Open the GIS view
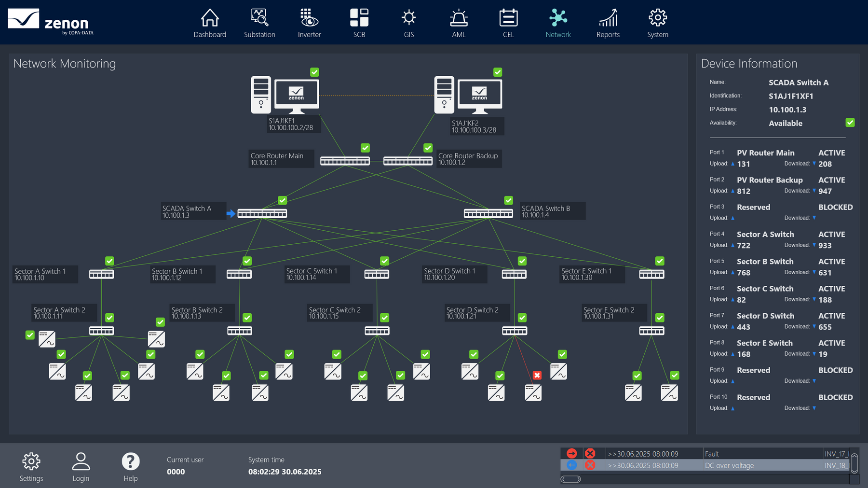Viewport: 868px width, 488px height. (409, 23)
